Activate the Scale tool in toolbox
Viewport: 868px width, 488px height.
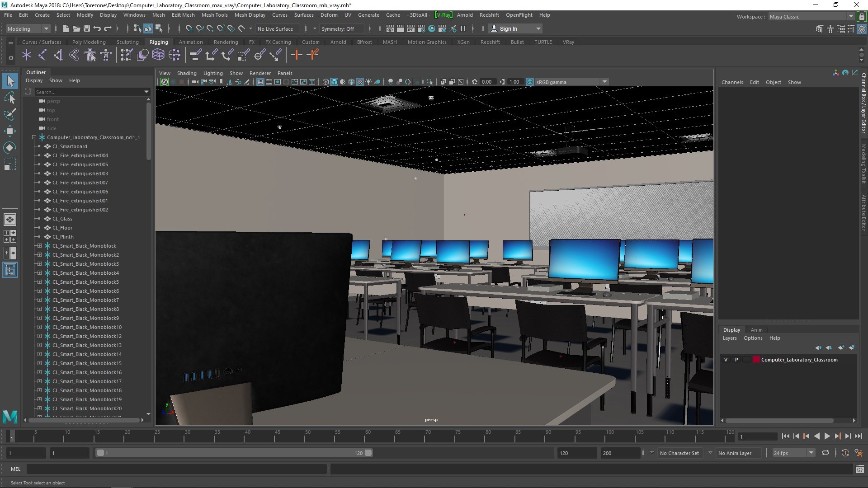10,164
